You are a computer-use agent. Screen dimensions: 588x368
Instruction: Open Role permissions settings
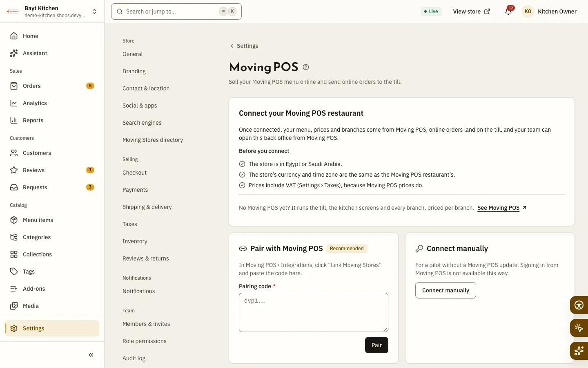[145, 341]
